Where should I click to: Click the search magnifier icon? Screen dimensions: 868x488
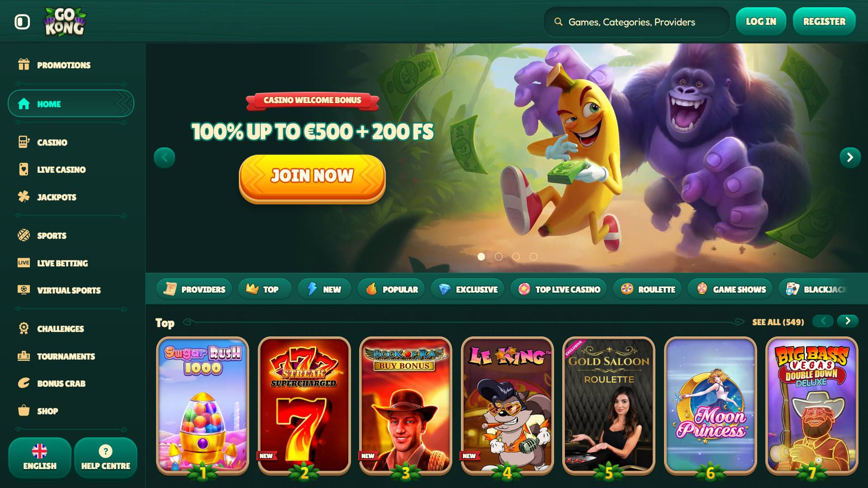(559, 22)
